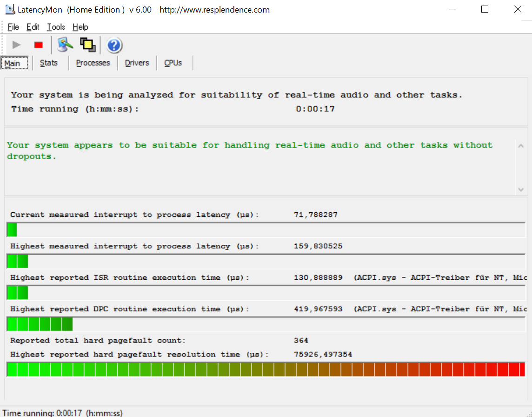
Task: Open the File menu
Action: point(13,27)
